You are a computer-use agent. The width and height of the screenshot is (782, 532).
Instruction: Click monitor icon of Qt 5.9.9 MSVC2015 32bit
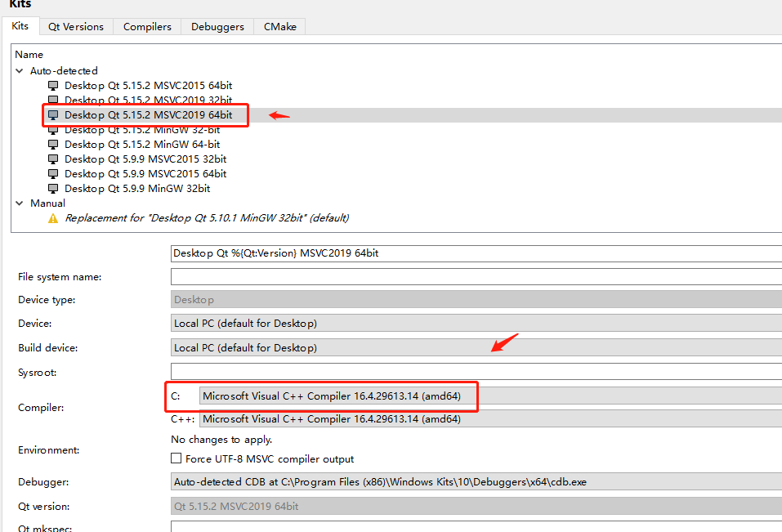pyautogui.click(x=53, y=159)
